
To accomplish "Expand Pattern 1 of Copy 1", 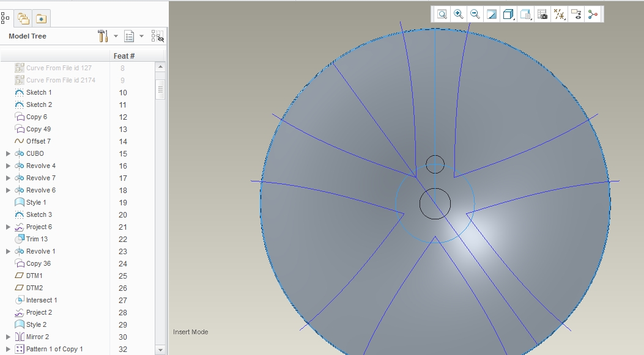I will (8, 350).
